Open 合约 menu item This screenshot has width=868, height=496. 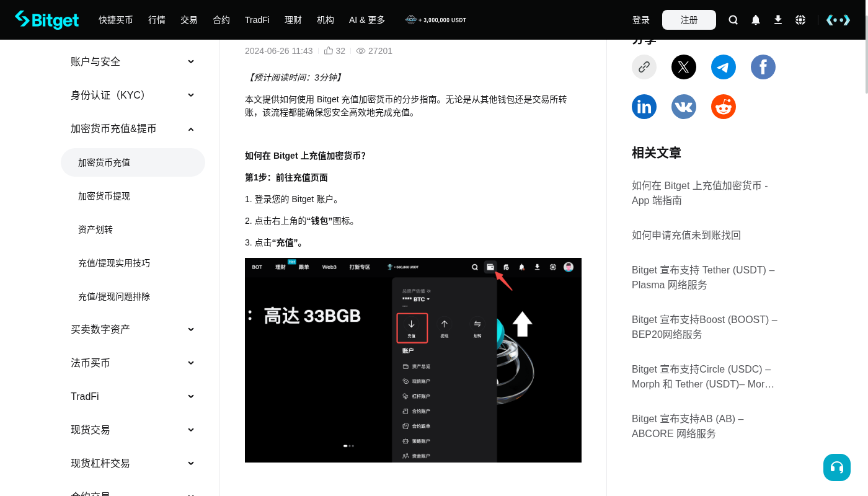[x=221, y=20]
